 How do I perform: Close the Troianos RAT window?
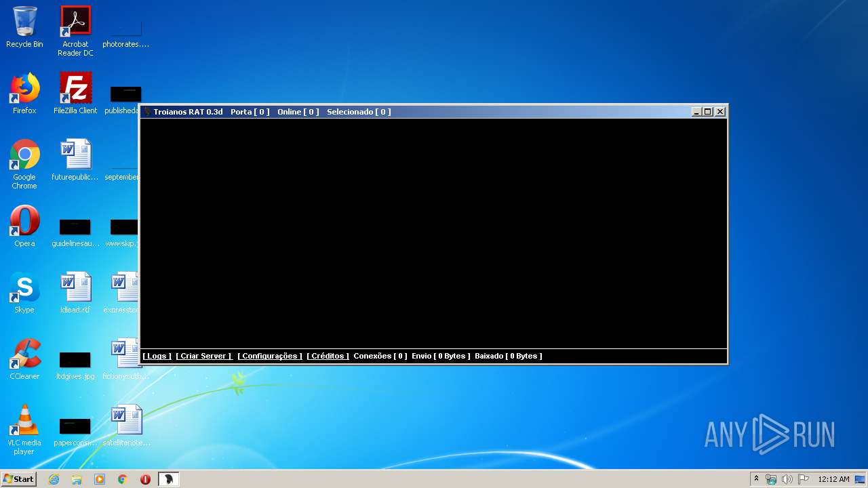pos(720,112)
